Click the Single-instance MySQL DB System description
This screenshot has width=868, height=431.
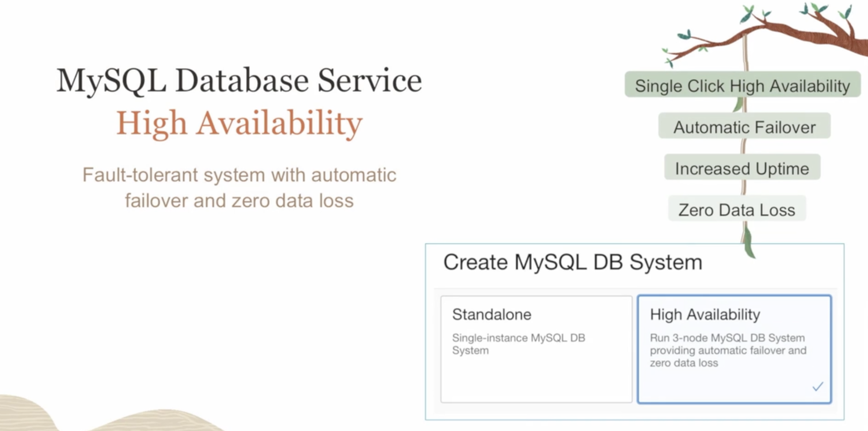click(x=518, y=344)
